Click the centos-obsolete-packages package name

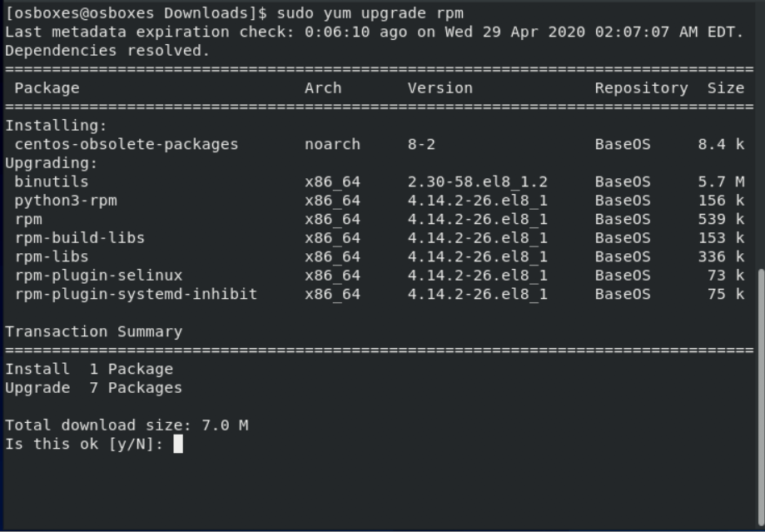[126, 144]
